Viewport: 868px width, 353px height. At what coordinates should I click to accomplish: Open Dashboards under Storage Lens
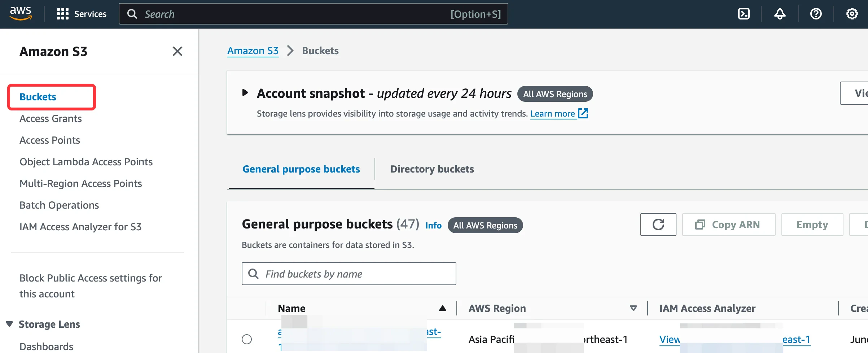click(x=46, y=347)
